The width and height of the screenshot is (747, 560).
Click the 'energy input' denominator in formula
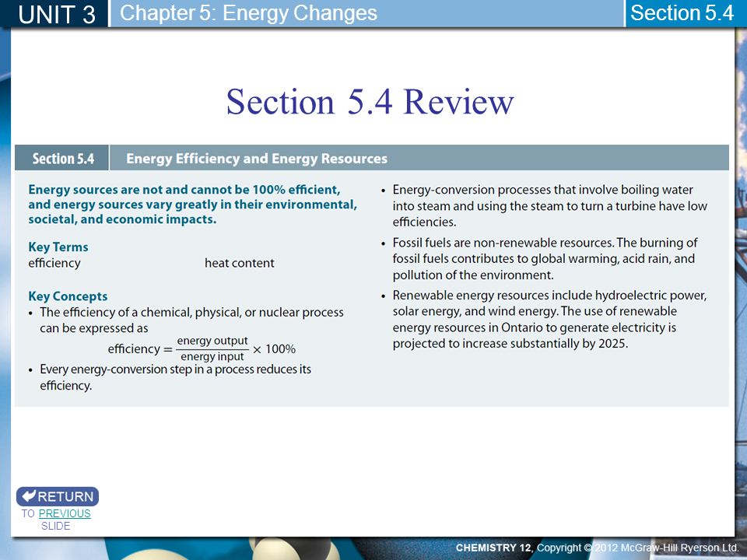[x=212, y=357]
